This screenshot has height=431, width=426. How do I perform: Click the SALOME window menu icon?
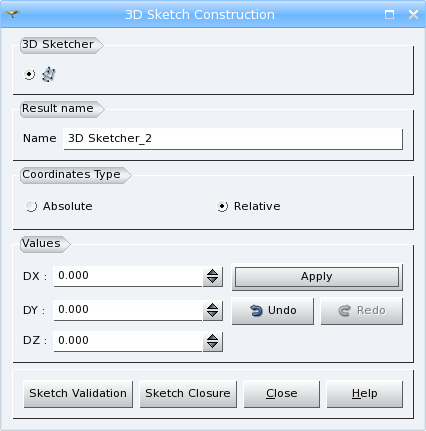pos(12,14)
